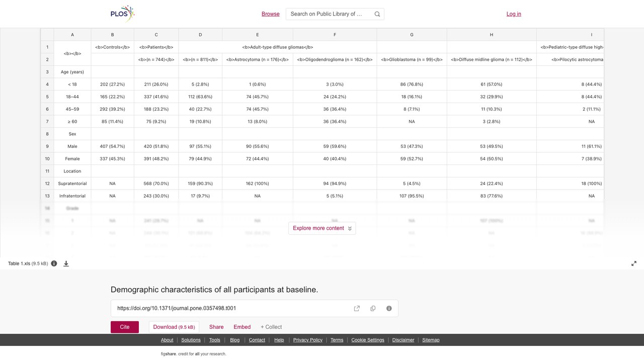Open the About footer link
The width and height of the screenshot is (644, 362).
167,340
